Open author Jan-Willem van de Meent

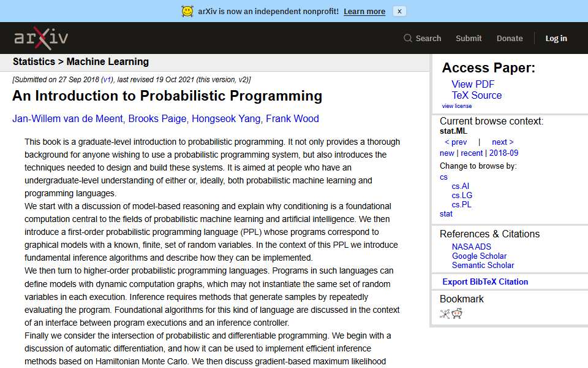67,118
